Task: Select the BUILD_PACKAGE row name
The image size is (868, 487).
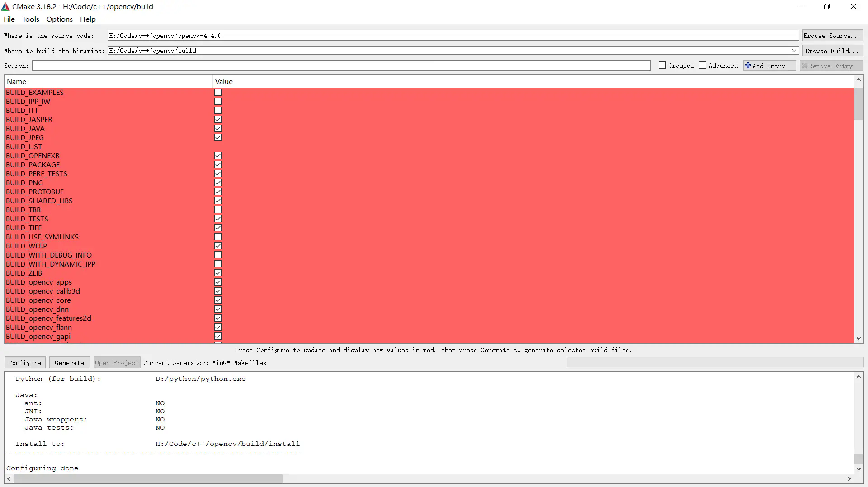Action: tap(33, 164)
